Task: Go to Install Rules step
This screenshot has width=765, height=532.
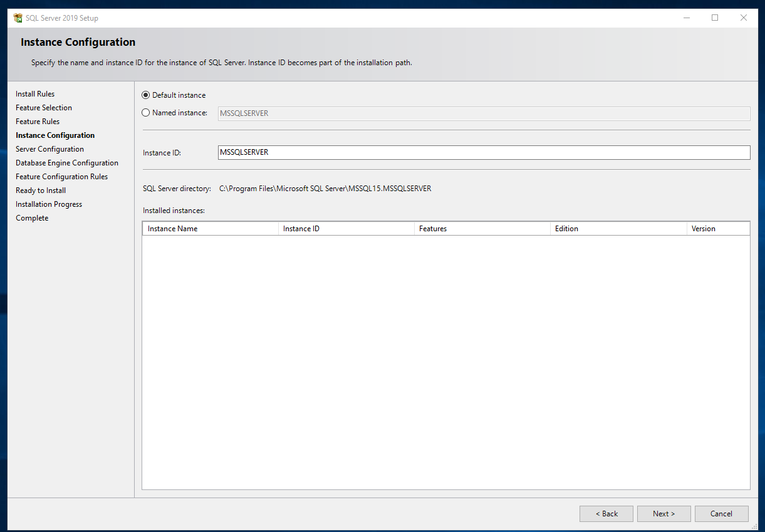Action: (35, 94)
